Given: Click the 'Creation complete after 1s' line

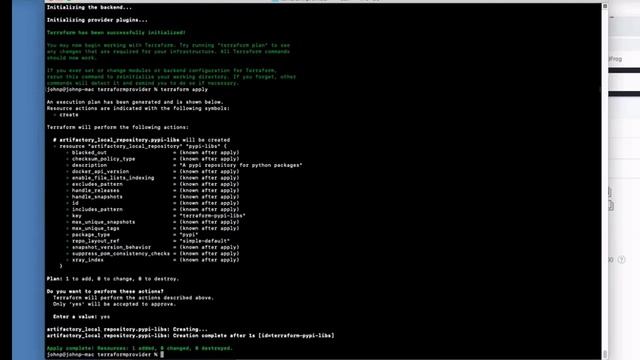Looking at the screenshot, I should click(190, 336).
